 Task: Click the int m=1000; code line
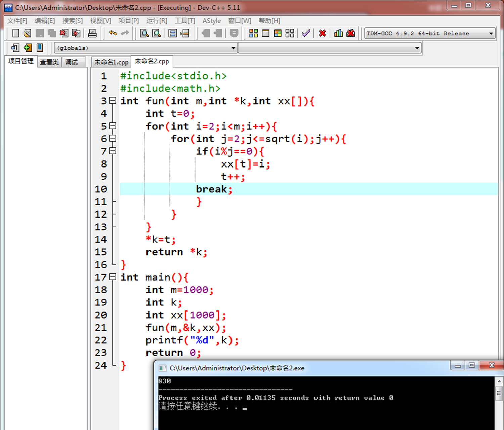click(x=179, y=290)
